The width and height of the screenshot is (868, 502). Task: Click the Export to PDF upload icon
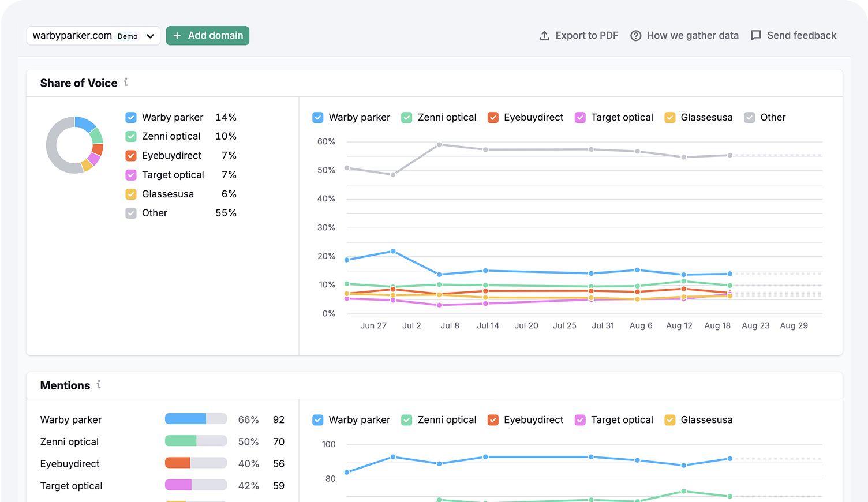[x=544, y=36]
